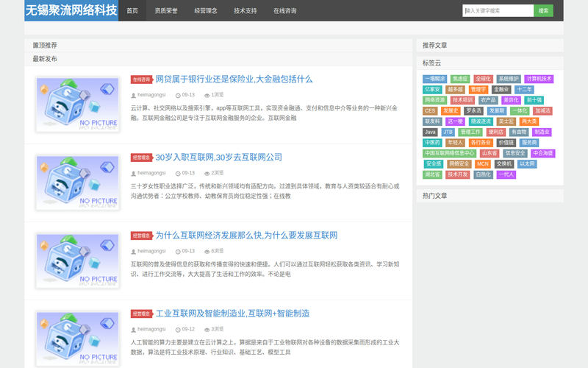
Task: Click the eye icon beside 3浏览
Action: (x=207, y=330)
